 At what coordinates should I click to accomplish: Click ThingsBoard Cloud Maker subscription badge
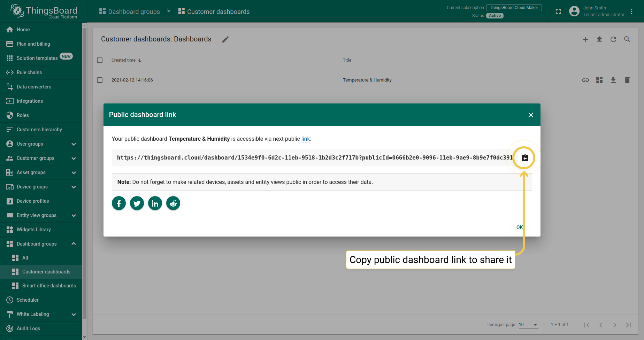pyautogui.click(x=514, y=8)
